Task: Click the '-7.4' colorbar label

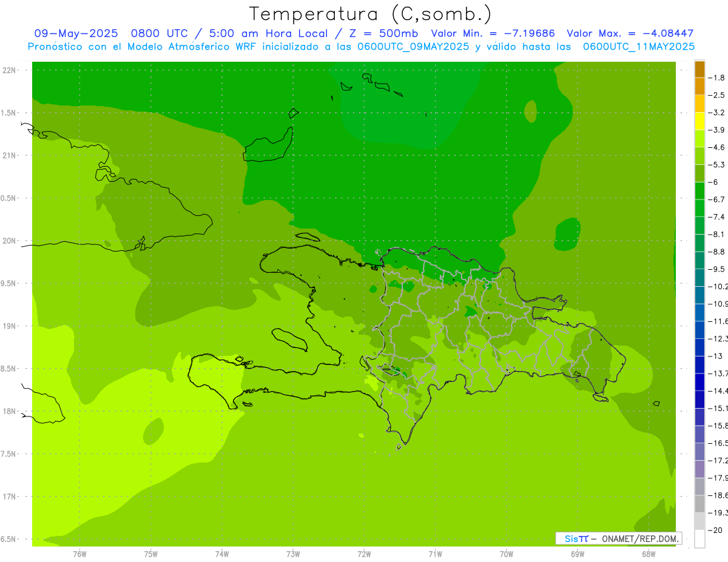Action: click(x=716, y=217)
